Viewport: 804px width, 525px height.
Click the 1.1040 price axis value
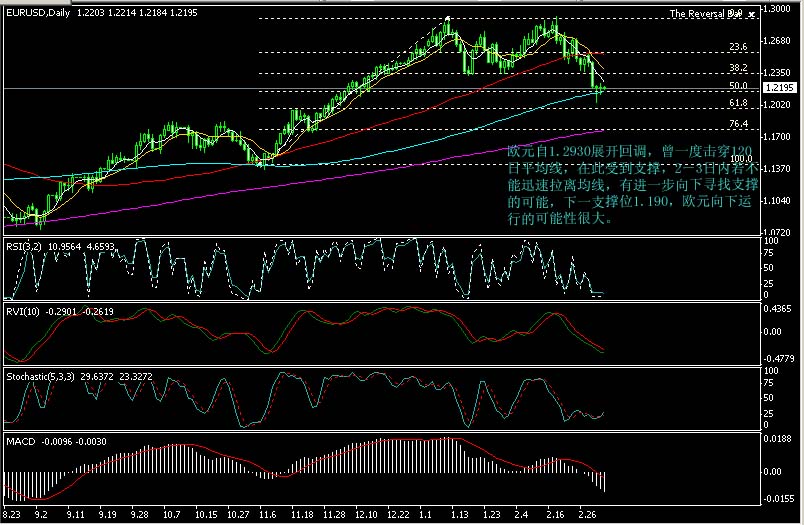click(x=776, y=200)
